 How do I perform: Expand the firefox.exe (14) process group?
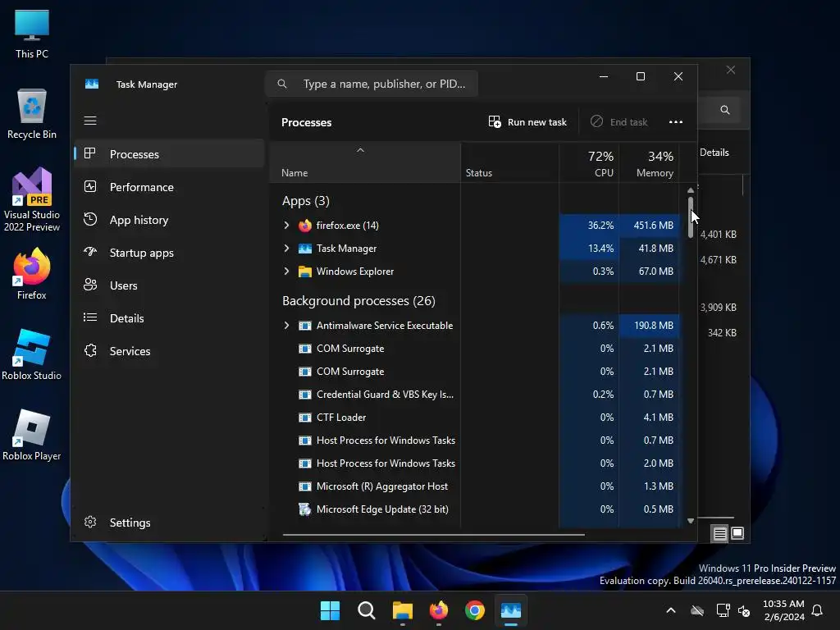286,226
